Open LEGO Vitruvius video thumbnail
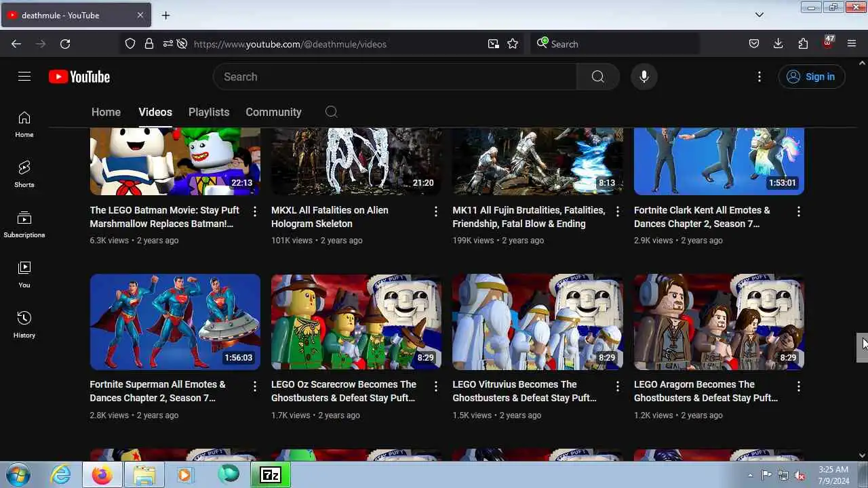The image size is (868, 488). (x=538, y=322)
